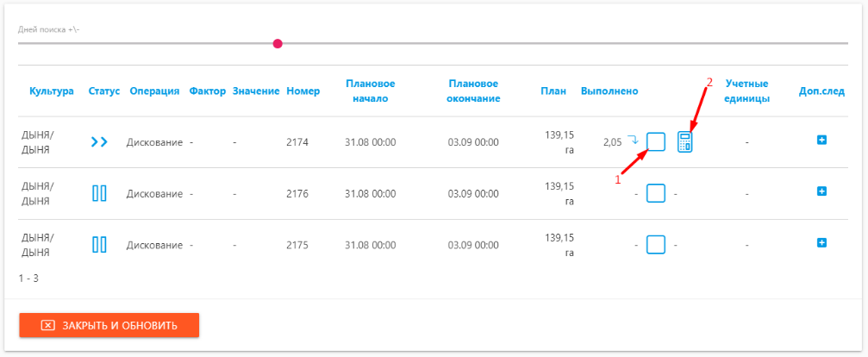Click the Доп.след column header
The width and height of the screenshot is (868, 357).
tap(822, 91)
